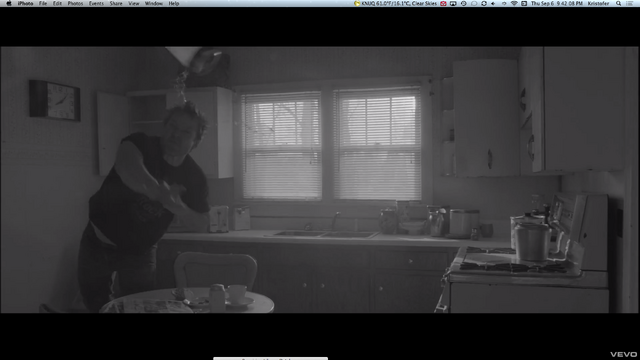Viewport: 640px width, 360px height.
Task: Open Spotlight search magnifier icon
Action: click(619, 3)
